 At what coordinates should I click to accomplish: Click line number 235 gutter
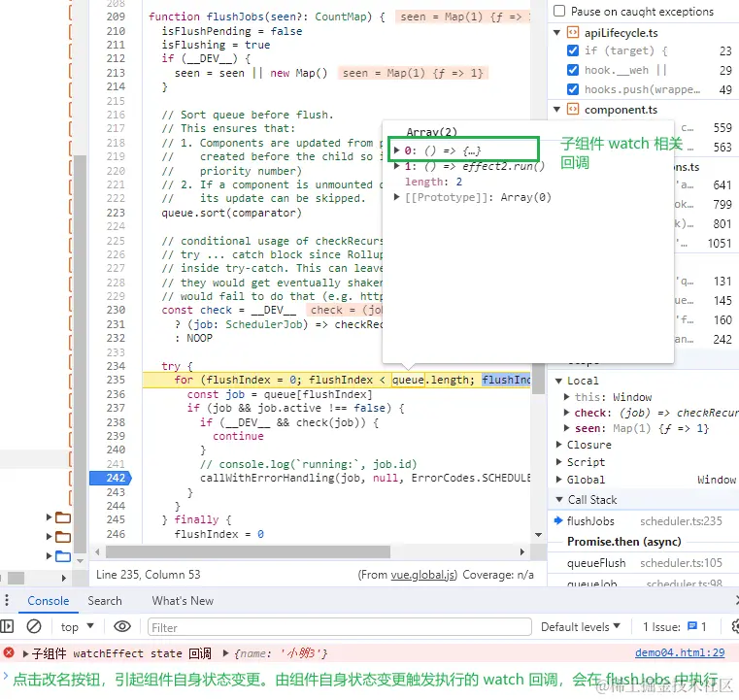tap(116, 380)
